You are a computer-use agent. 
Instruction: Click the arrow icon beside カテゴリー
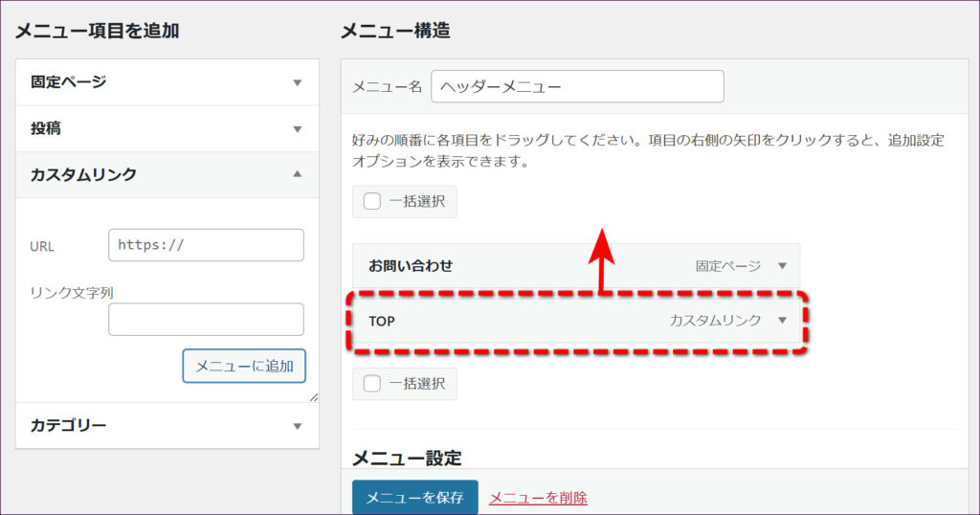point(297,426)
